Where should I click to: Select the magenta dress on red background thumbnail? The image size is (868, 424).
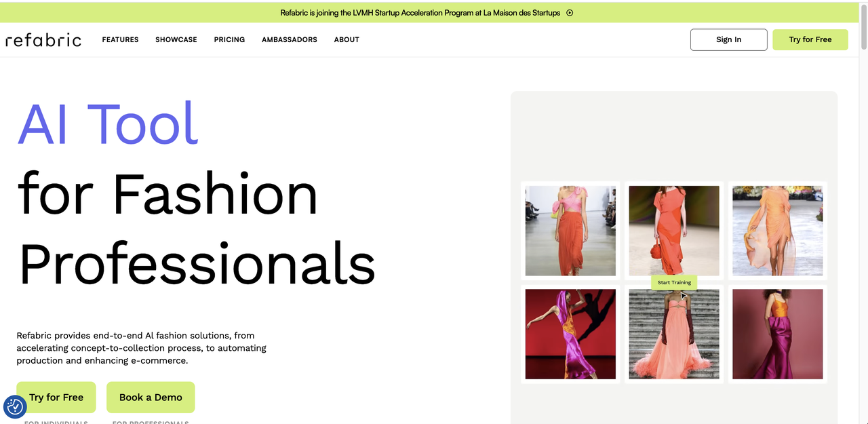[x=570, y=334]
